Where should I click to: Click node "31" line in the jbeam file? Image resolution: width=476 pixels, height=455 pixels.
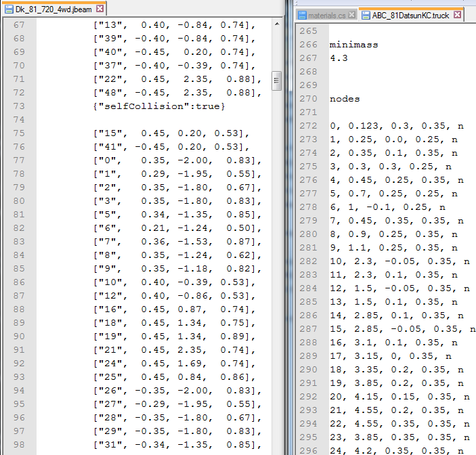click(177, 445)
